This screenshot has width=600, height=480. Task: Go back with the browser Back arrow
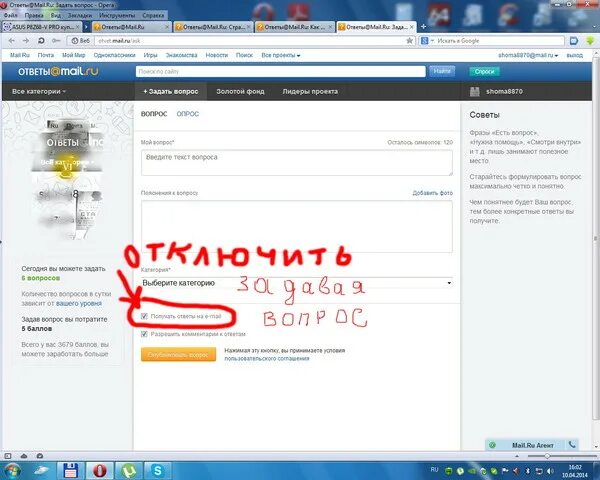tap(11, 41)
